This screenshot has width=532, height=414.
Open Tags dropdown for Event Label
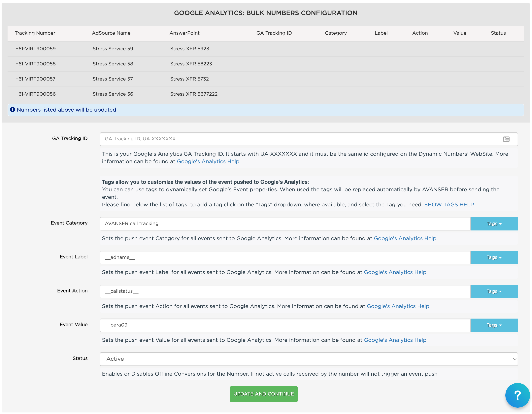pyautogui.click(x=494, y=257)
